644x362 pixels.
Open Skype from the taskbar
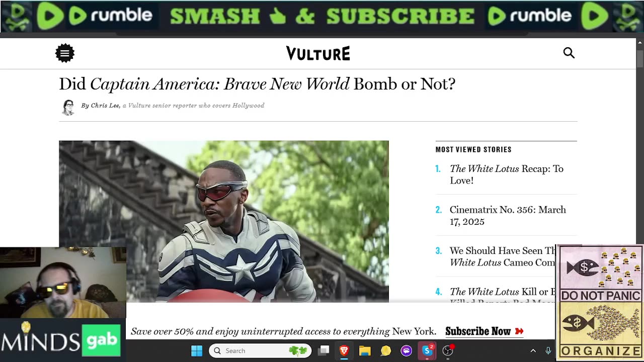pos(427,350)
